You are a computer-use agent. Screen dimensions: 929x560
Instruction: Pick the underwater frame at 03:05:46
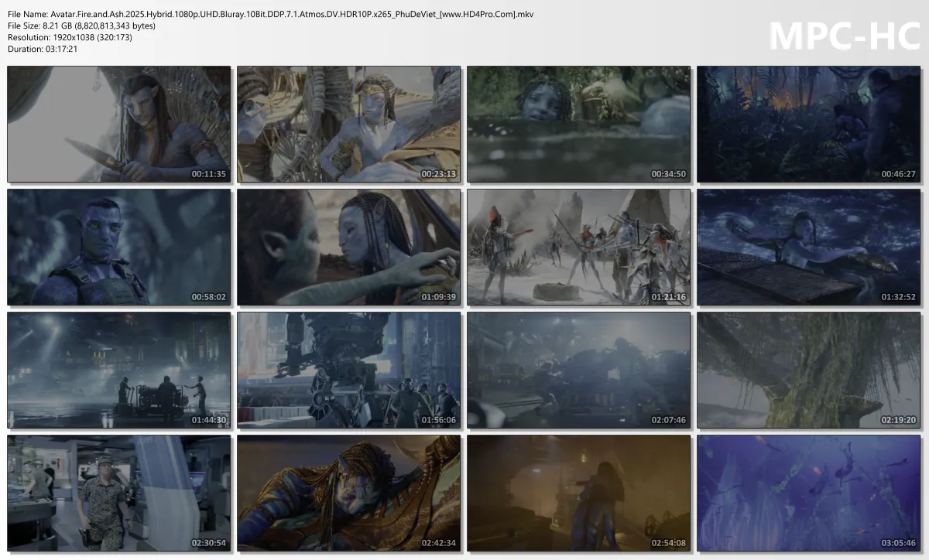click(808, 493)
